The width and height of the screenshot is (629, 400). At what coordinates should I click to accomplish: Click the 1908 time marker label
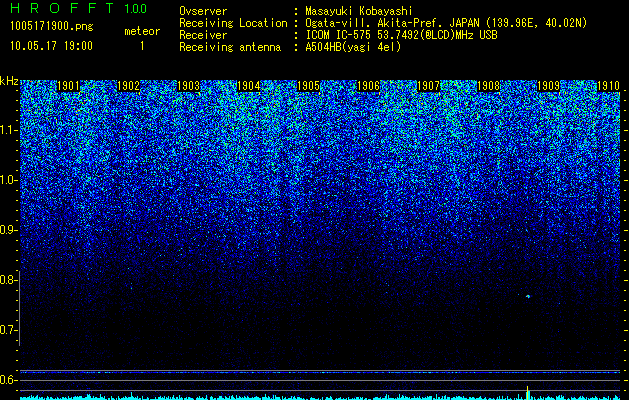click(488, 86)
